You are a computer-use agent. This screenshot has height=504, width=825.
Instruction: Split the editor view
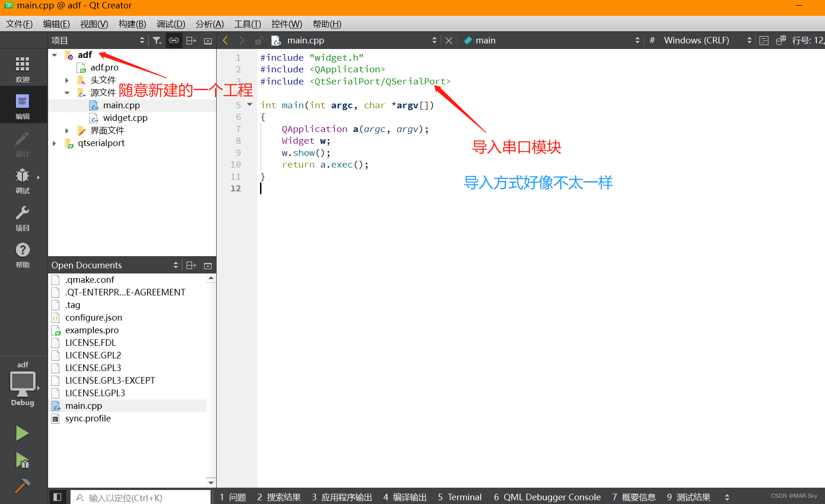(764, 41)
